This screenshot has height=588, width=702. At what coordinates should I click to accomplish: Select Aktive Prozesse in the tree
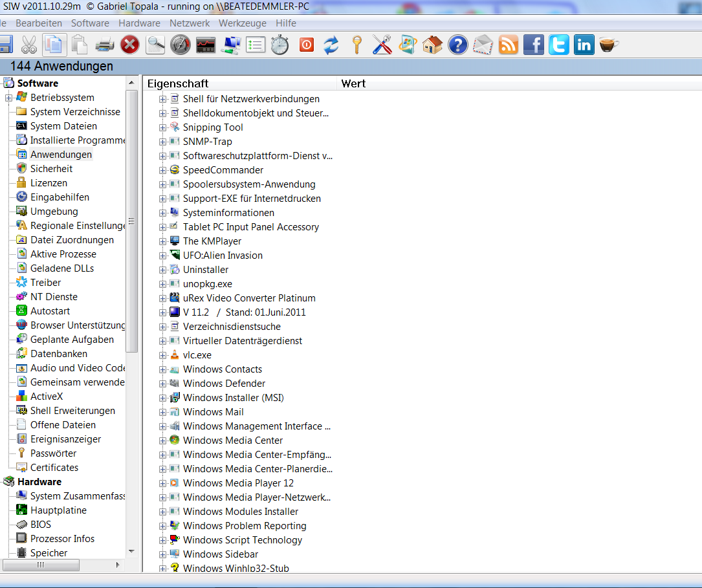click(x=63, y=254)
